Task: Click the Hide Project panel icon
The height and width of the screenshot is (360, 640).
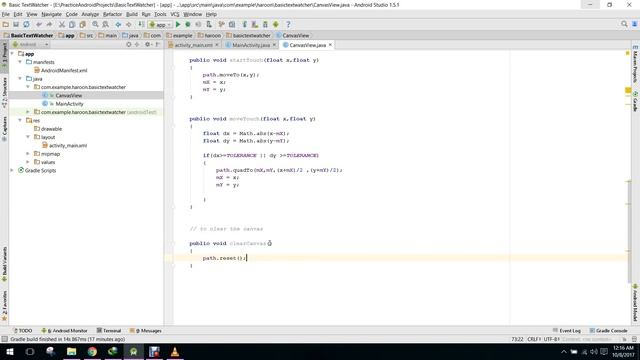Action: pos(158,44)
